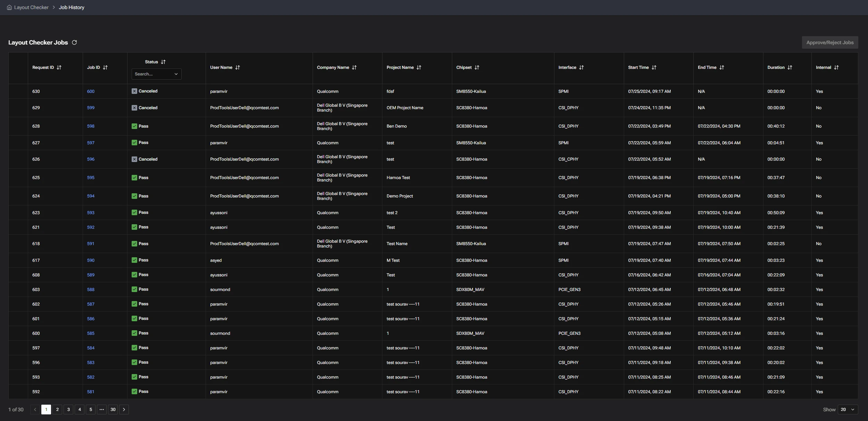Open Job ID 588 link
Image resolution: width=868 pixels, height=421 pixels.
91,290
